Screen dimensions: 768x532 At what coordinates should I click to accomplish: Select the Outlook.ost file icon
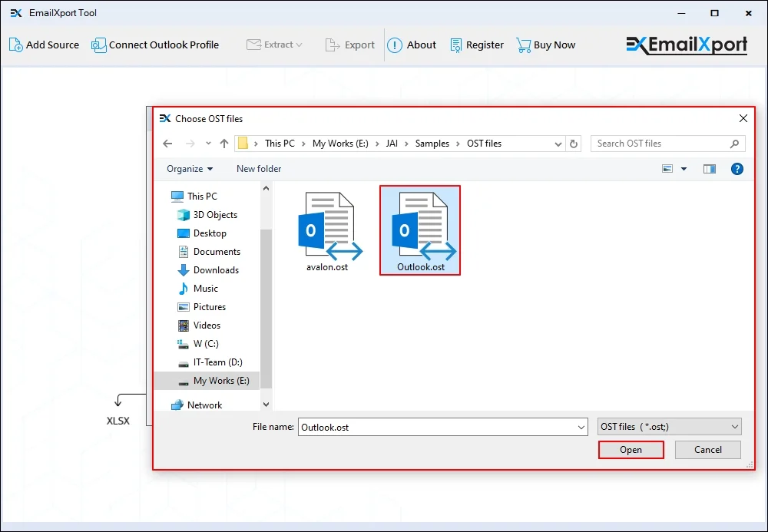pyautogui.click(x=420, y=226)
